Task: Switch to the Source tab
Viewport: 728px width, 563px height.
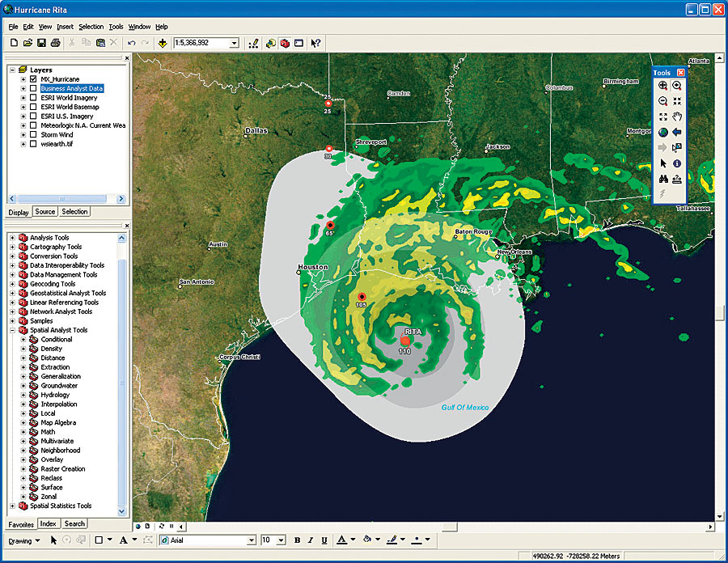Action: [x=45, y=212]
